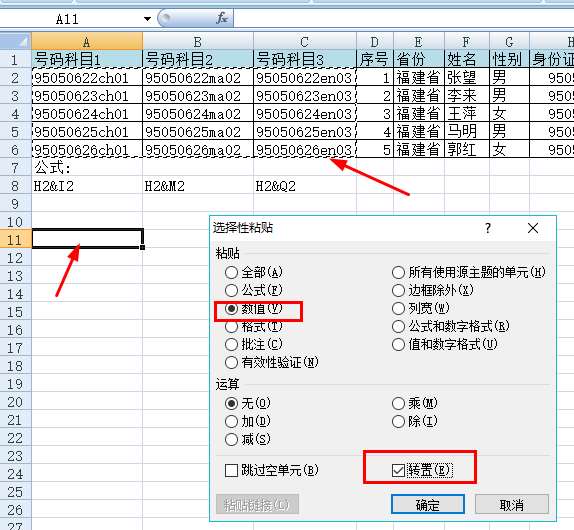
Task: Click the 省份 header cell
Action: (418, 59)
